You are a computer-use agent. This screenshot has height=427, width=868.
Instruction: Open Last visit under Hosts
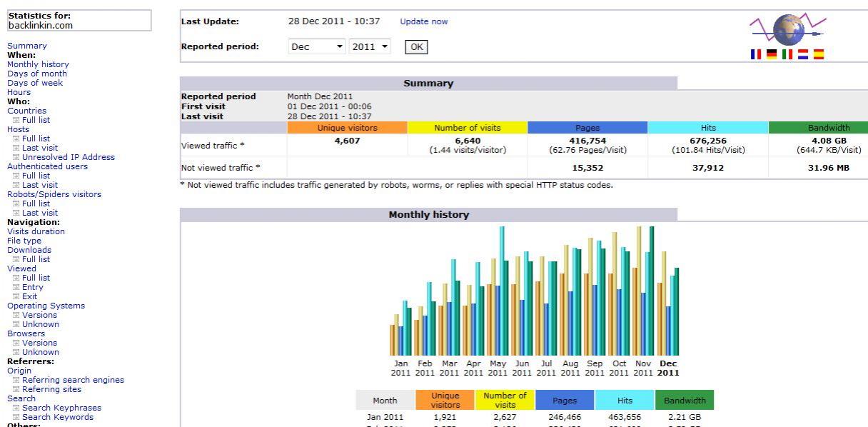point(40,148)
